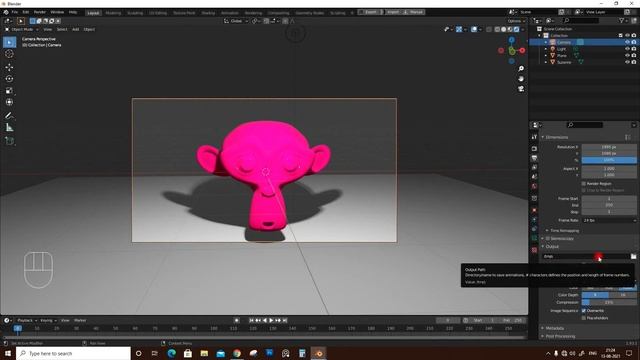Image resolution: width=640 pixels, height=360 pixels.
Task: Activate the Measure tool
Action: point(9,128)
